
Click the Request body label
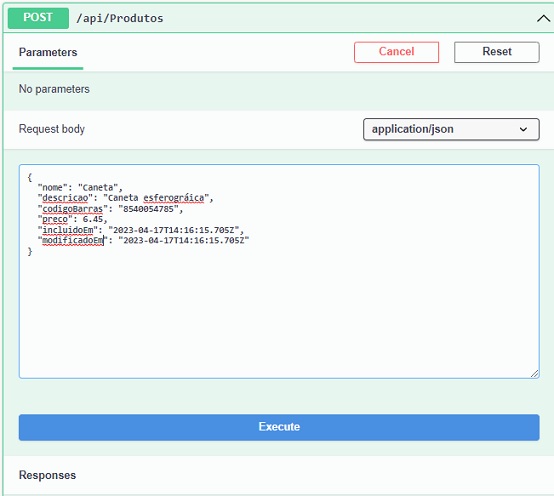coord(52,129)
